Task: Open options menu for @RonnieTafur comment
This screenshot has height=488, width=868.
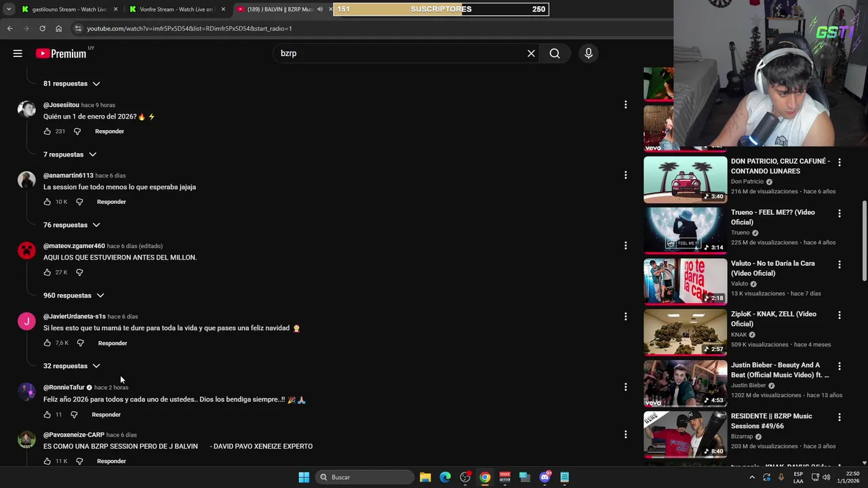Action: [625, 387]
